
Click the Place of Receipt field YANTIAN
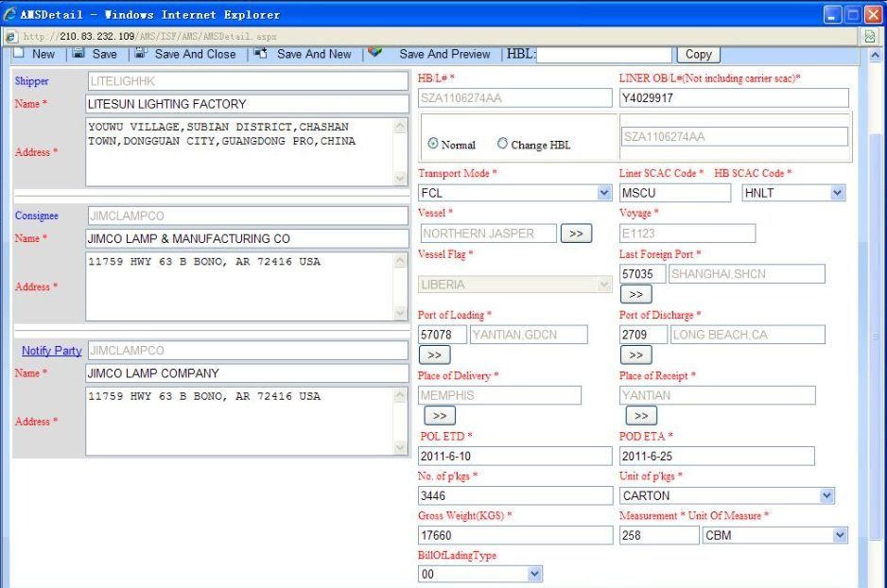(x=718, y=395)
